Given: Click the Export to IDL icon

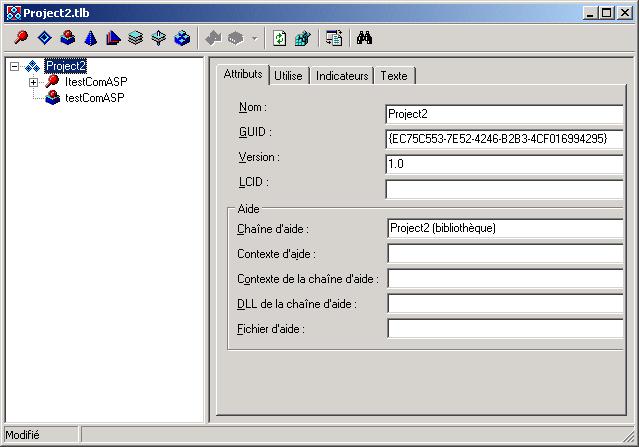Looking at the screenshot, I should point(334,39).
